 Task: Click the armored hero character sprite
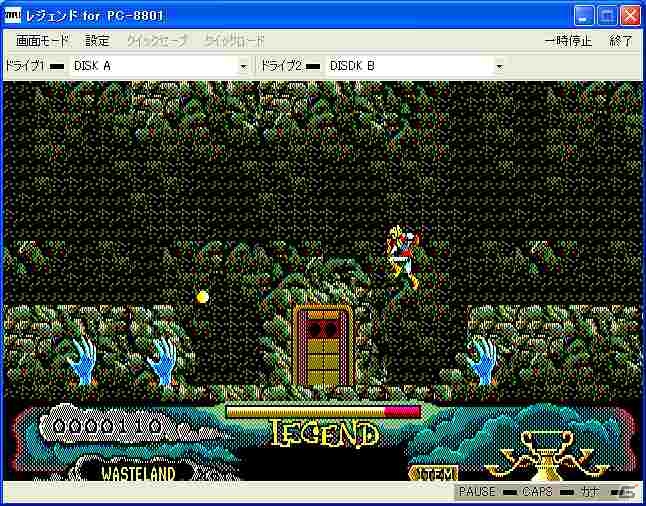(x=403, y=257)
